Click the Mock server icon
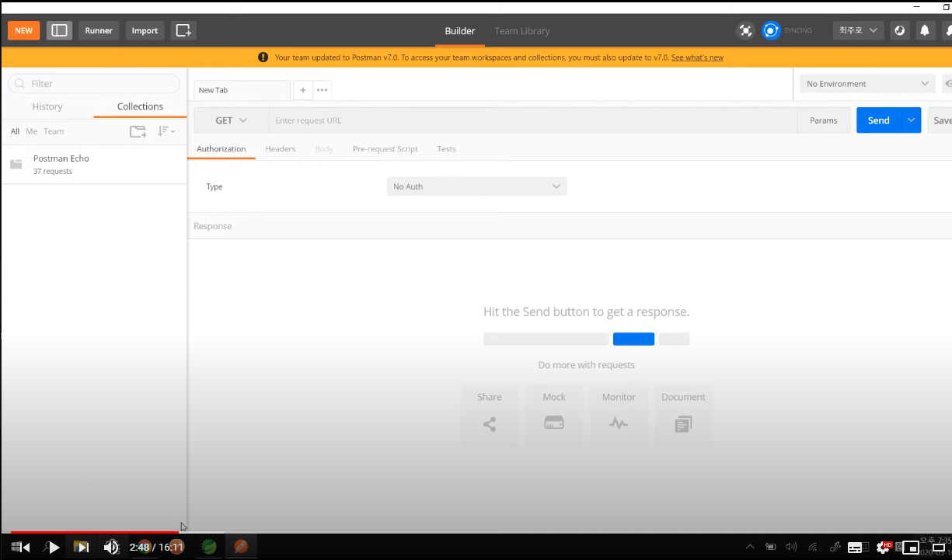Image resolution: width=952 pixels, height=560 pixels. tap(554, 423)
